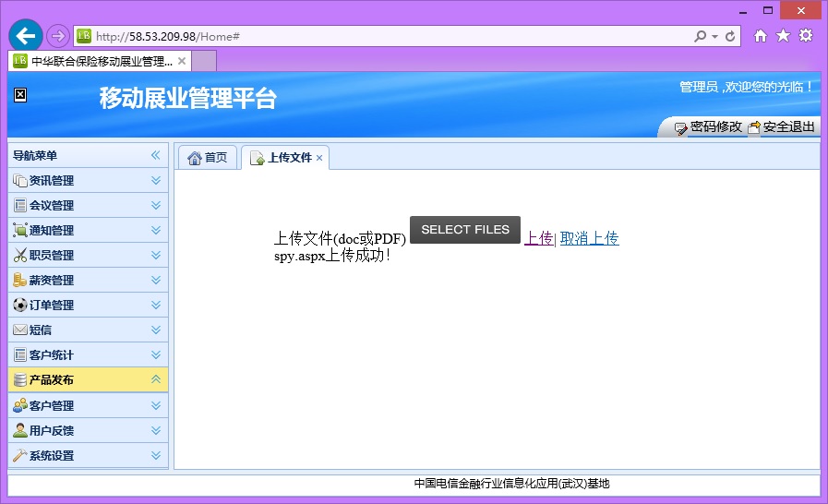The image size is (828, 504).
Task: Click the SELECT FILES button
Action: [465, 230]
